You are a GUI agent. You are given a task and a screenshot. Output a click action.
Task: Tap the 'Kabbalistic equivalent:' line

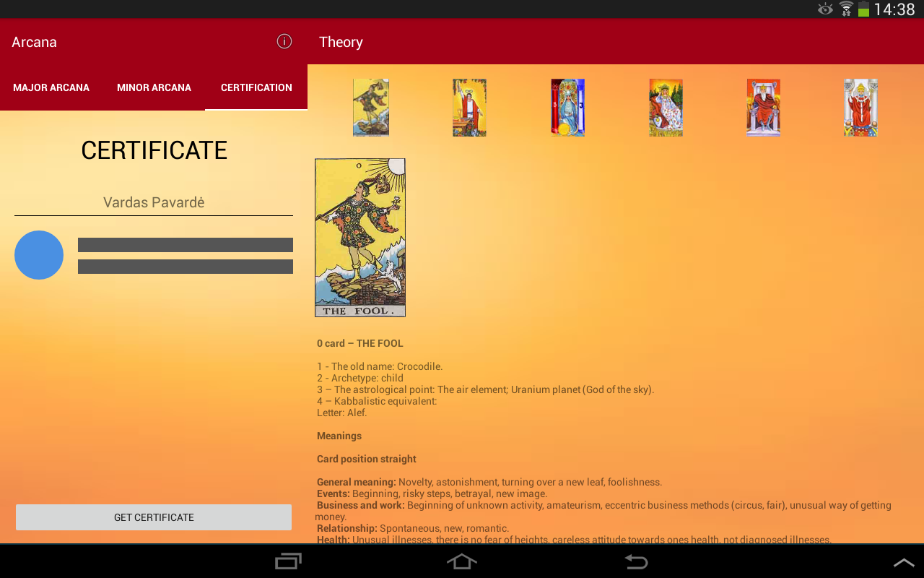[377, 401]
